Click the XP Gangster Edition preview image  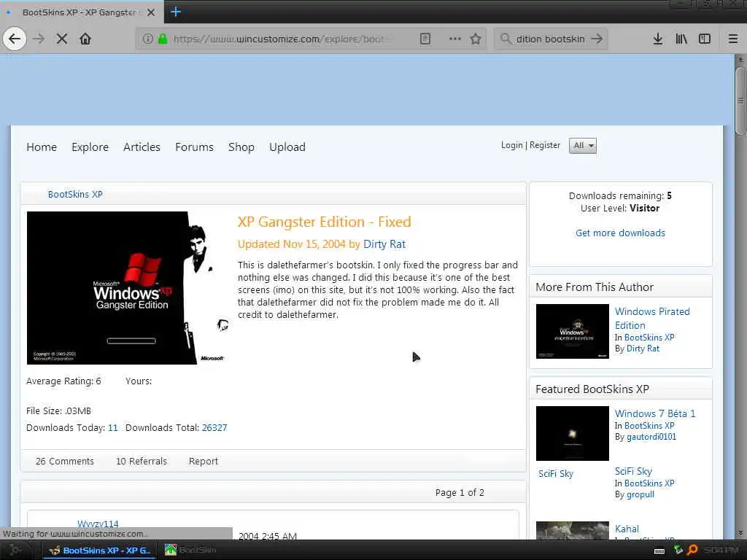tap(128, 287)
